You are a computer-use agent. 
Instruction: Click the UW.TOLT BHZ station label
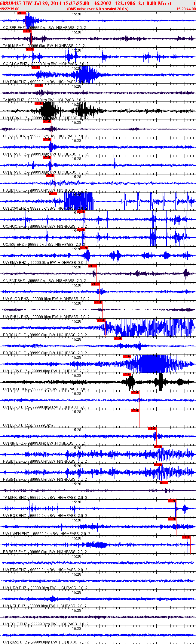coord(46,624)
